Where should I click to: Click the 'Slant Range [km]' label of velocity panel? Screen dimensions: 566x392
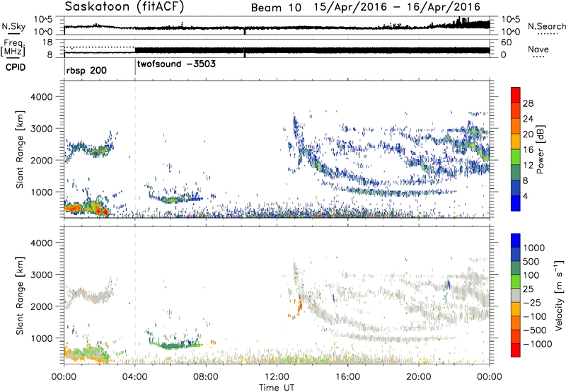click(20, 295)
